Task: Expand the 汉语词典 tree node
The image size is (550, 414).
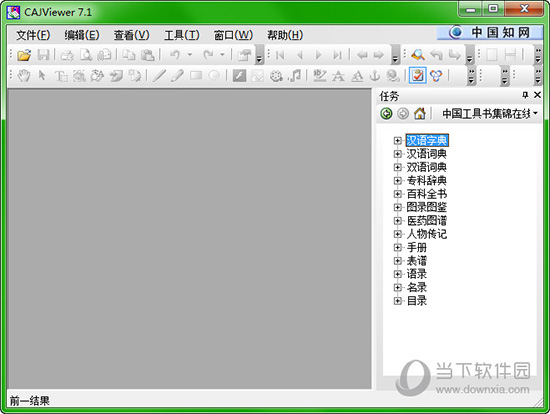Action: click(x=397, y=154)
